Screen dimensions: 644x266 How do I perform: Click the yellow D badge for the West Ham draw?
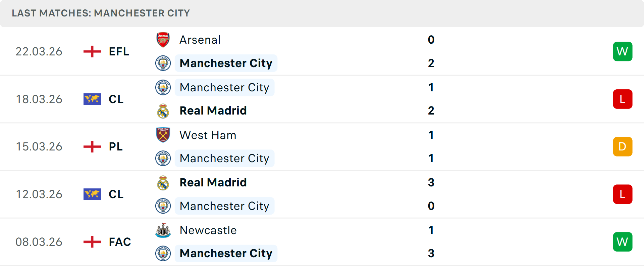(x=623, y=146)
